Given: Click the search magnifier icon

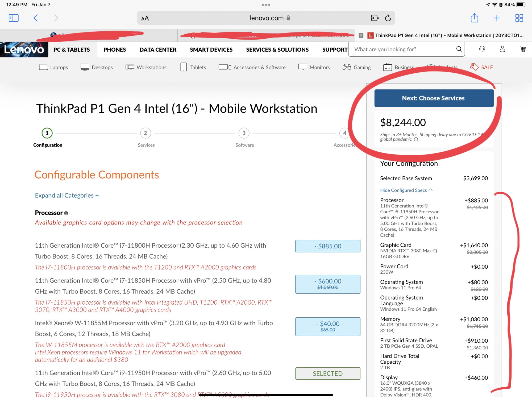Looking at the screenshot, I should coord(459,49).
